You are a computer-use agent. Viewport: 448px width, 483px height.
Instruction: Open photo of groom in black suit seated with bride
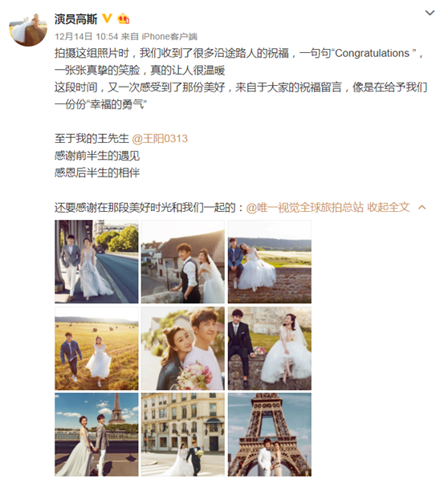tap(270, 348)
